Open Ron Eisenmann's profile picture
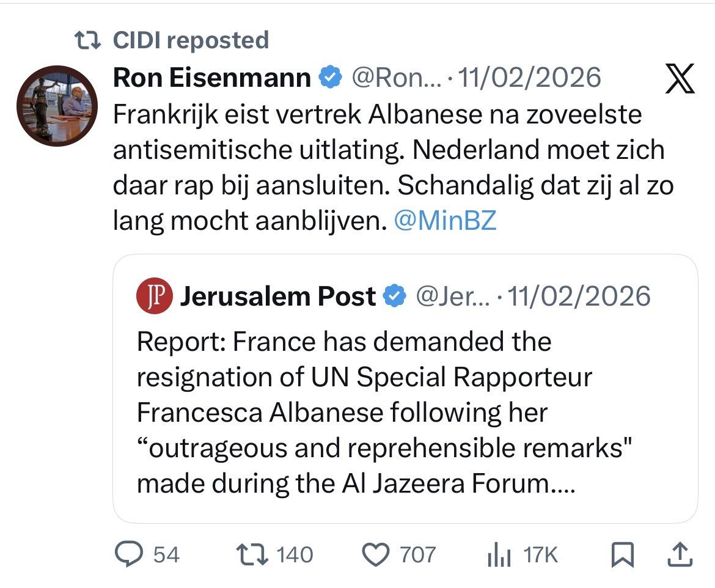Screen dimensions: 715x588 tap(56, 105)
